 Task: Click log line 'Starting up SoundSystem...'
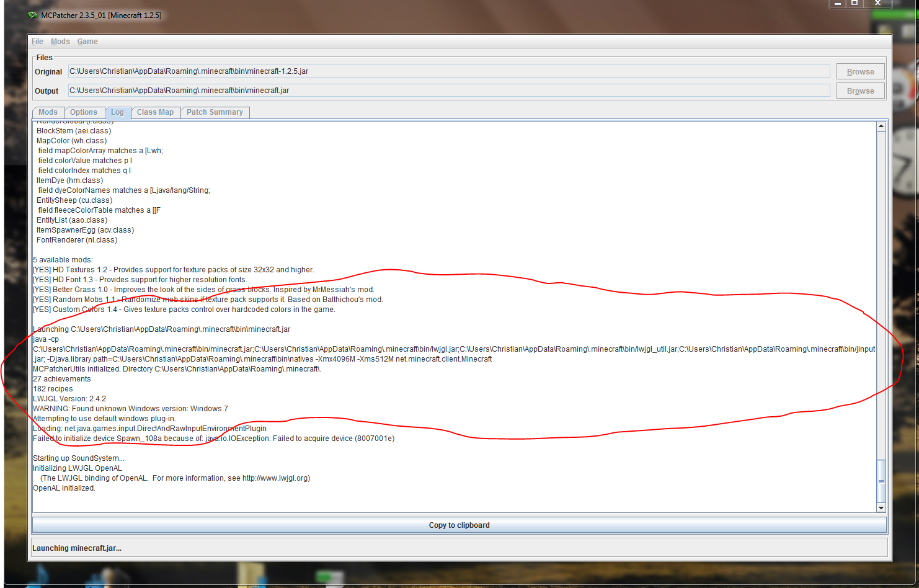click(x=79, y=458)
